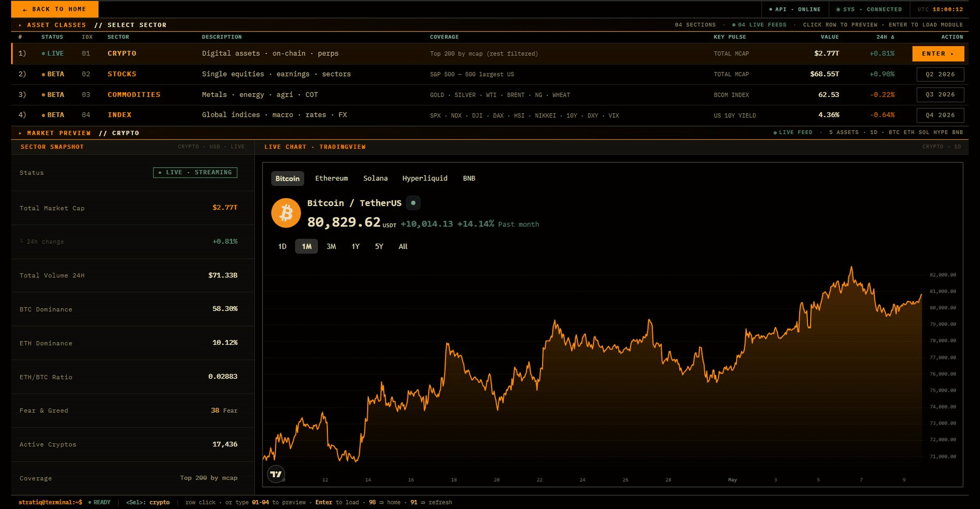Click the LIVE CHART · TRADINGVIEW panel title
The width and height of the screenshot is (980, 509).
click(x=315, y=147)
